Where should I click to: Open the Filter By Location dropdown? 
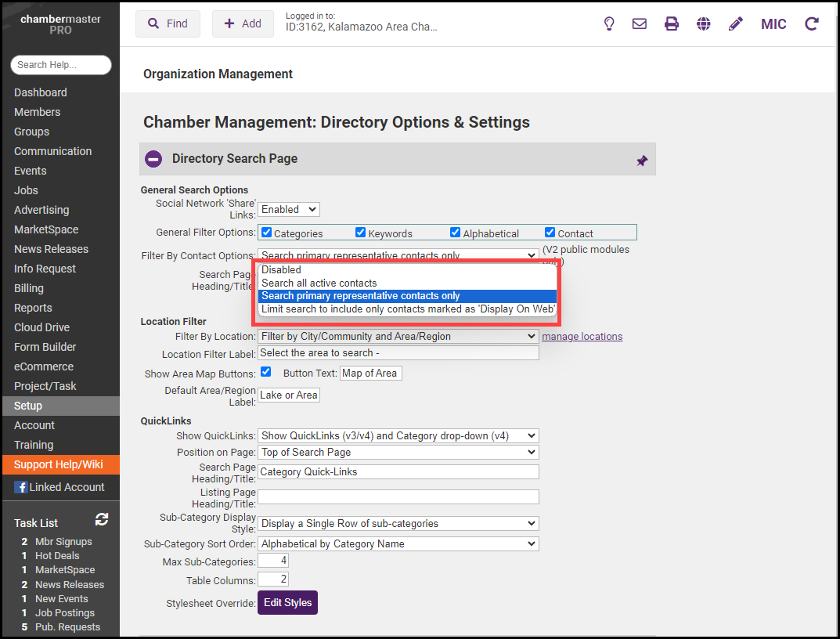(398, 337)
